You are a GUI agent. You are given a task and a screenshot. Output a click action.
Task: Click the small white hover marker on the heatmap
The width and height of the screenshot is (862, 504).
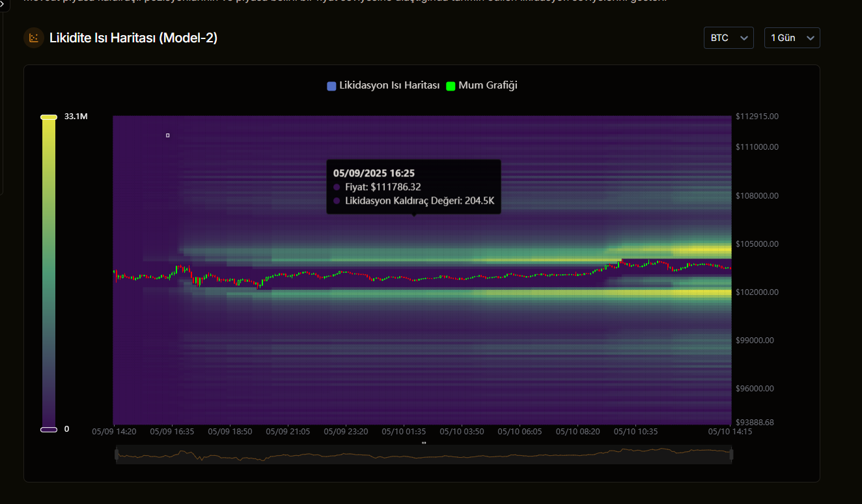pyautogui.click(x=168, y=135)
